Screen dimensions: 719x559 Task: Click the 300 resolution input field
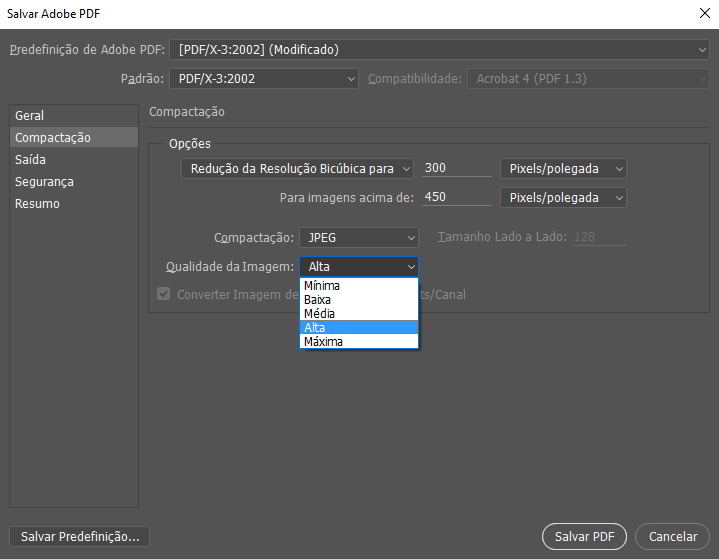pyautogui.click(x=455, y=169)
